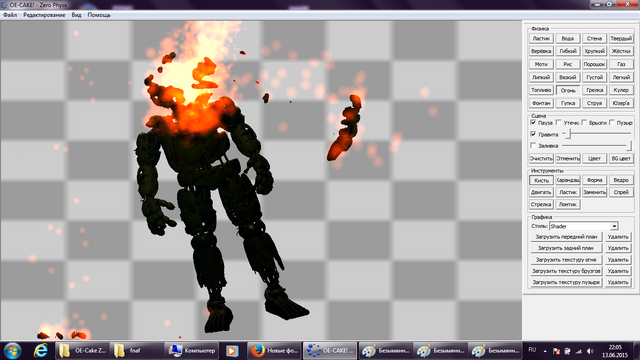Select the Кулер material button

coord(621,90)
